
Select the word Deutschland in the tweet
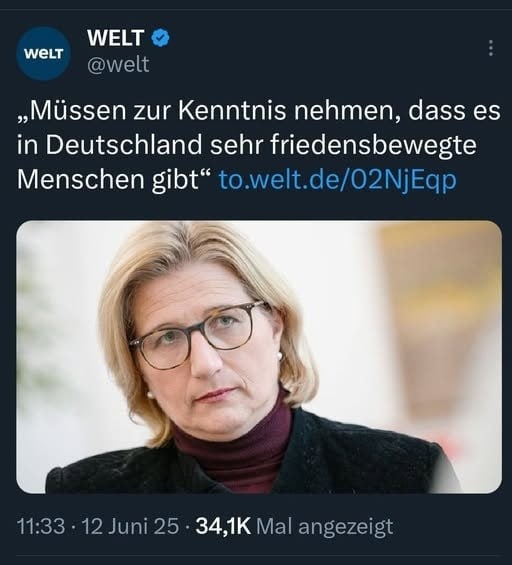pyautogui.click(x=124, y=145)
